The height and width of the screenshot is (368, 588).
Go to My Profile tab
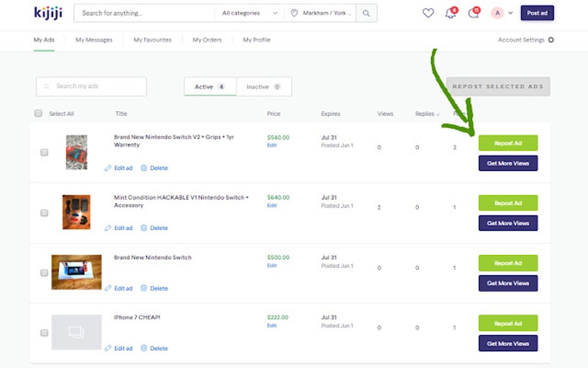[x=257, y=40]
